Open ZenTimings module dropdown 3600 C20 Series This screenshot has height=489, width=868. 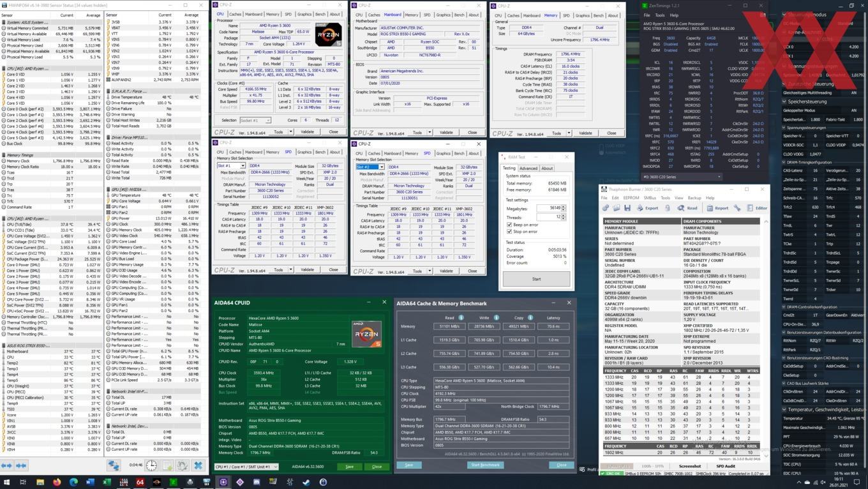(x=682, y=177)
